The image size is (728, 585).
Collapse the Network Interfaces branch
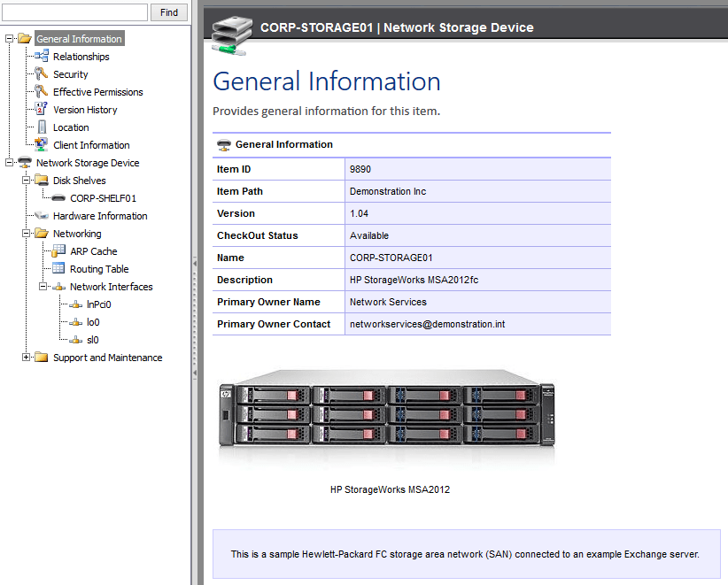coord(42,286)
